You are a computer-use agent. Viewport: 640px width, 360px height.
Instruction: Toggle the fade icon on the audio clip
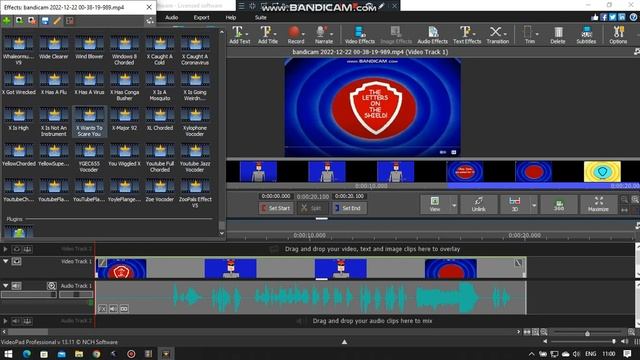pyautogui.click(x=102, y=309)
